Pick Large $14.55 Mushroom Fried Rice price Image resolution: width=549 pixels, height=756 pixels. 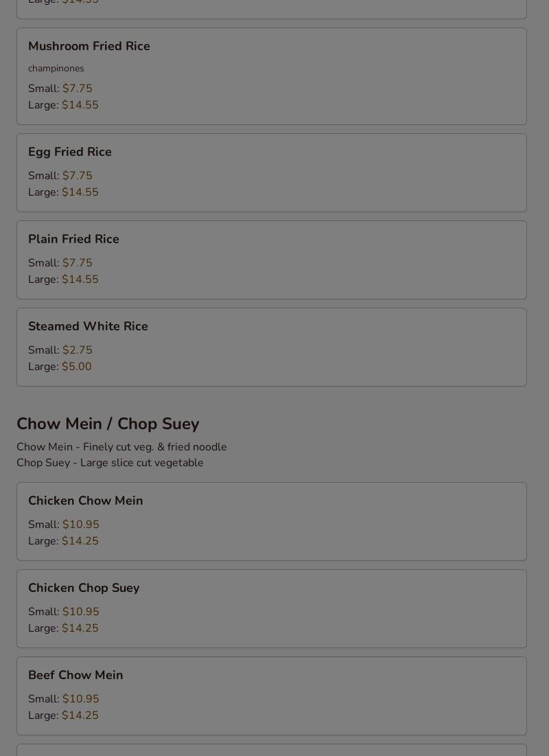[x=80, y=105]
